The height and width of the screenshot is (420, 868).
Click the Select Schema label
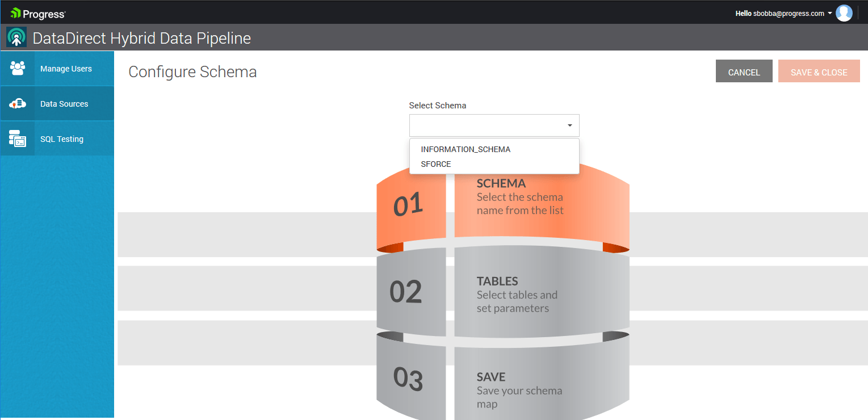pyautogui.click(x=438, y=106)
